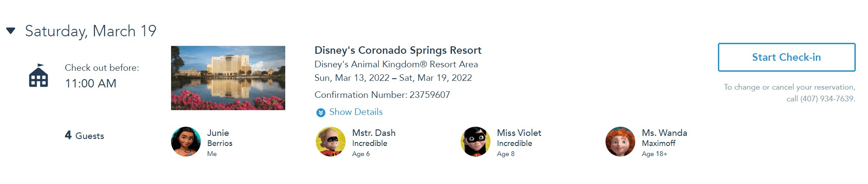Click Mstr. Dash Incredible avatar

coord(331,142)
